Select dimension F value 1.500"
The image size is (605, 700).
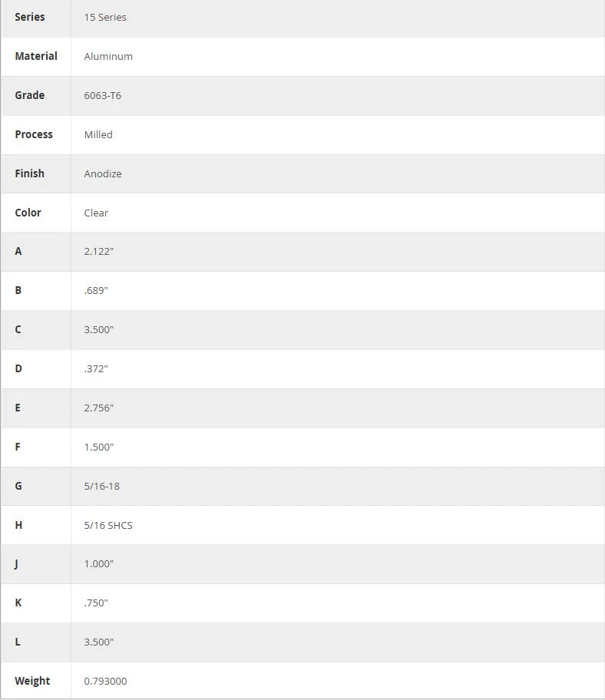click(x=99, y=447)
